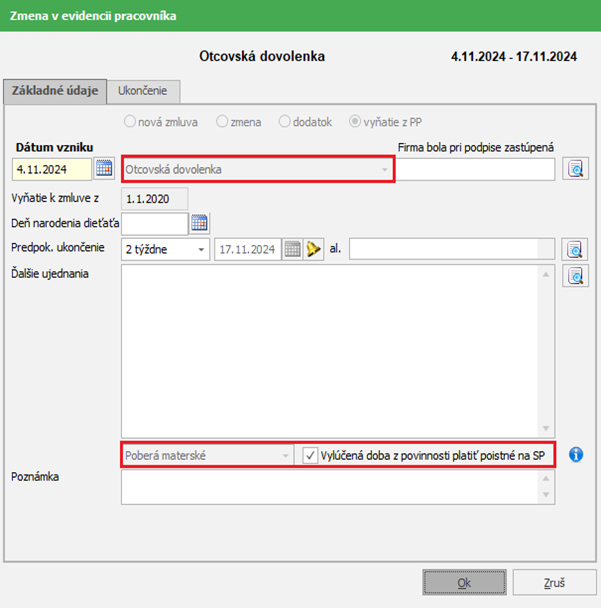This screenshot has width=601, height=608.
Task: Click the Dátum vzniku date field
Action: pyautogui.click(x=52, y=169)
